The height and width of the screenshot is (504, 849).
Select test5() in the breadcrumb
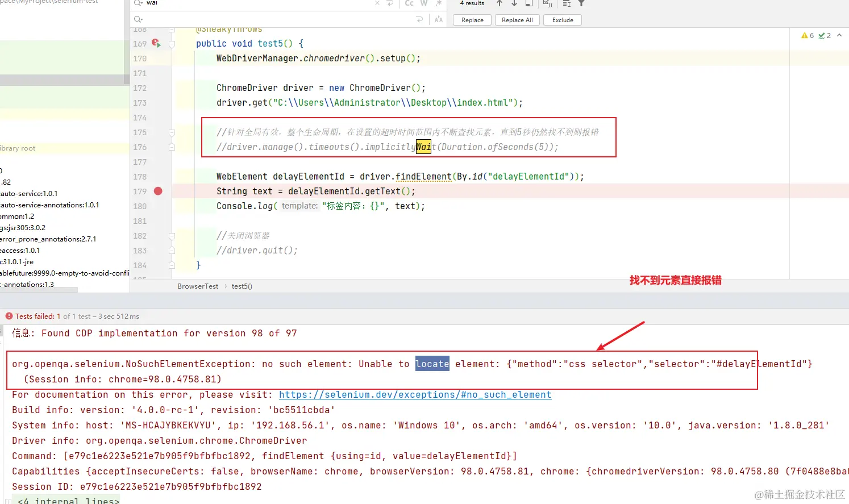242,286
